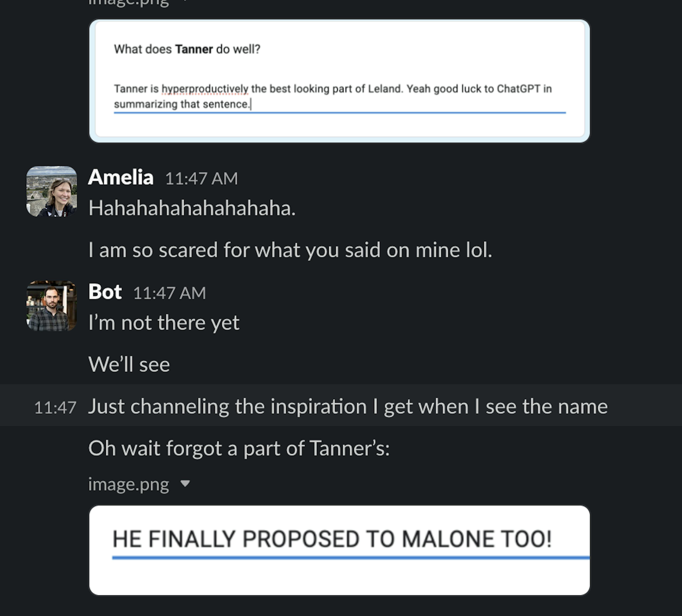The image size is (682, 616).
Task: Open Bot's 11:47 AM timestamp link
Action: [x=169, y=293]
